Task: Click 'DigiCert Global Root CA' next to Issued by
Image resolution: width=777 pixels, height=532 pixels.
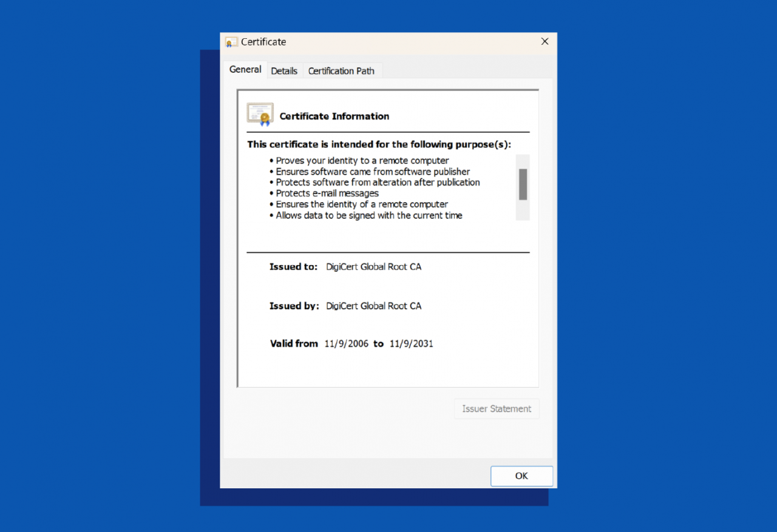Action: [373, 306]
